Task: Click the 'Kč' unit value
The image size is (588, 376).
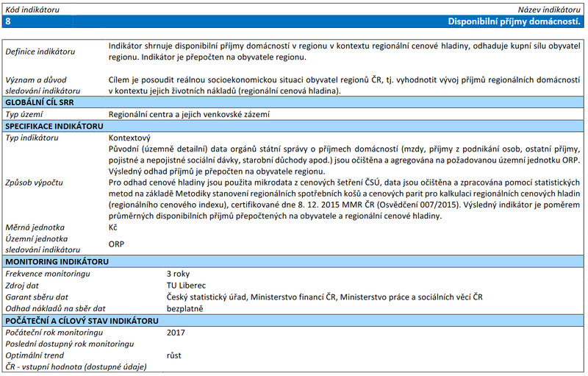Action: pyautogui.click(x=113, y=227)
